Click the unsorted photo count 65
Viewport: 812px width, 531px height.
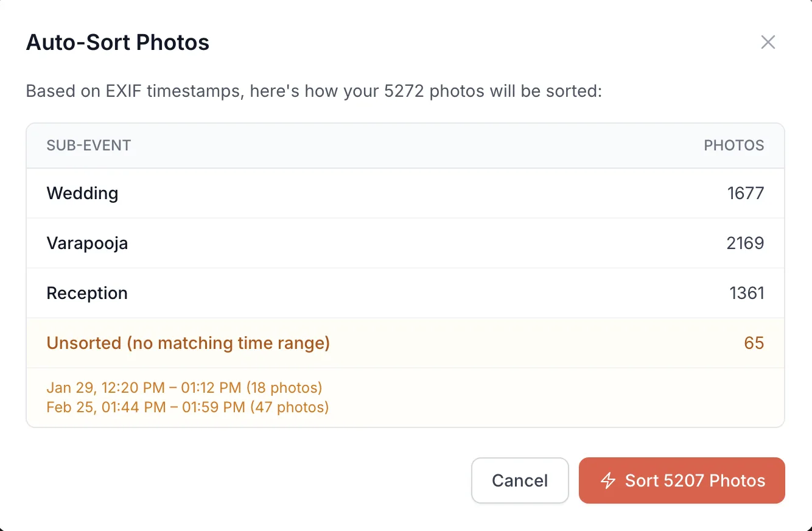click(754, 343)
